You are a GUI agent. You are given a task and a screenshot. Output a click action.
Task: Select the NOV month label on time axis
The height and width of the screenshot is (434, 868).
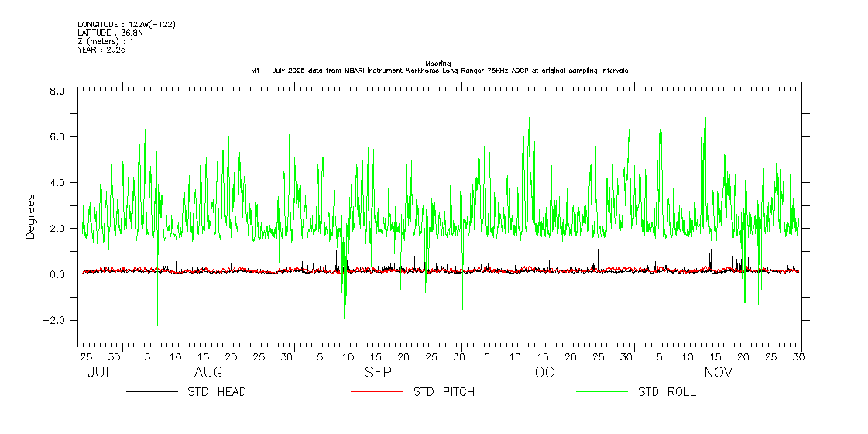tap(718, 373)
